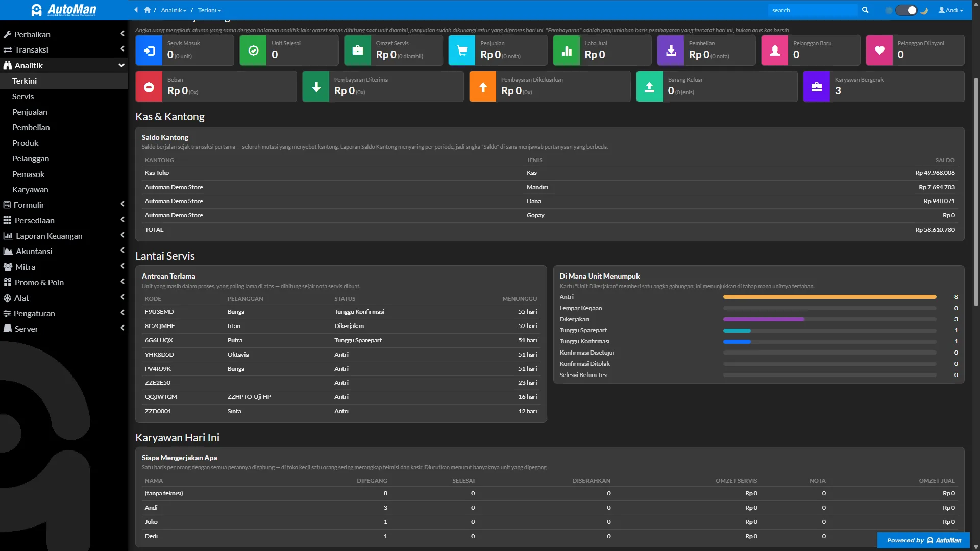Click the Unit Selesai checkmark icon
Viewport: 980px width, 551px height.
coord(253,51)
